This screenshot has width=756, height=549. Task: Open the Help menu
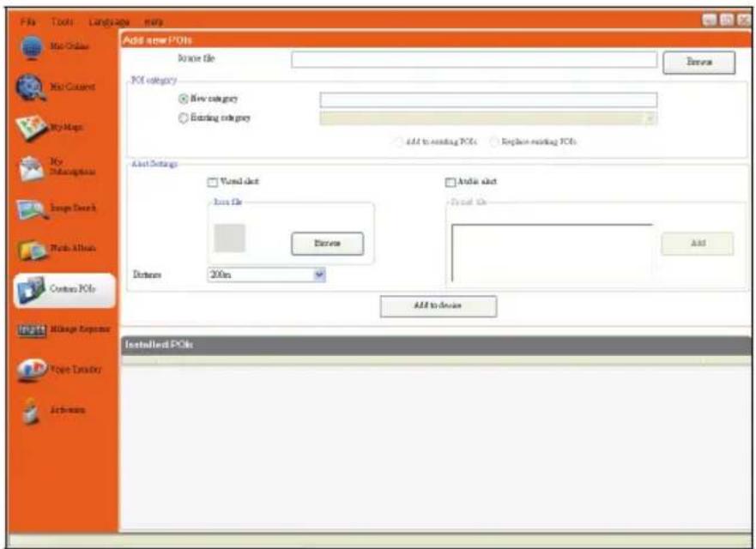pyautogui.click(x=154, y=22)
